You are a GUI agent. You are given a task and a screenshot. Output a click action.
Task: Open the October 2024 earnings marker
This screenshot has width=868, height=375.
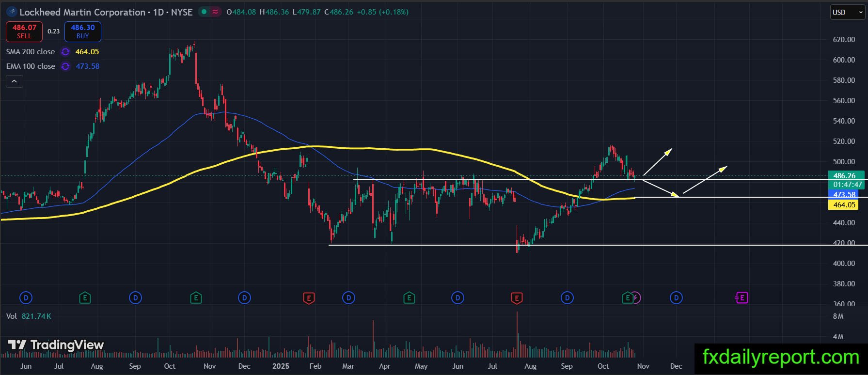[x=196, y=297]
